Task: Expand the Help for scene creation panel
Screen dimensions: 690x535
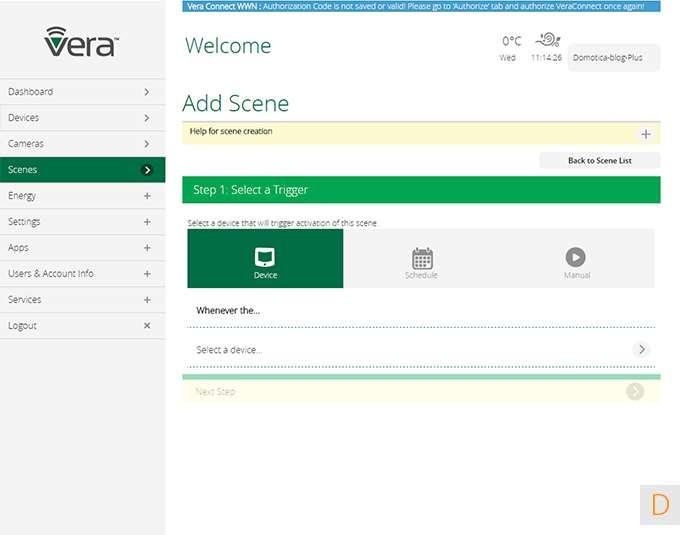Action: [x=645, y=133]
